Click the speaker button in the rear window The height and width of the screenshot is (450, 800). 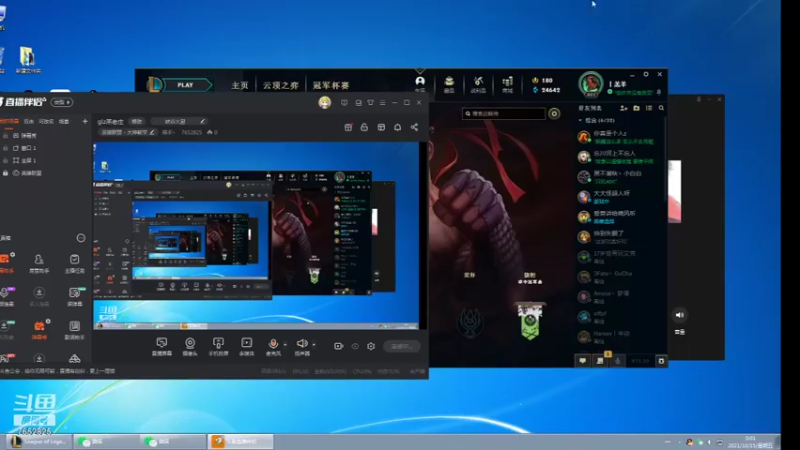pos(680,315)
